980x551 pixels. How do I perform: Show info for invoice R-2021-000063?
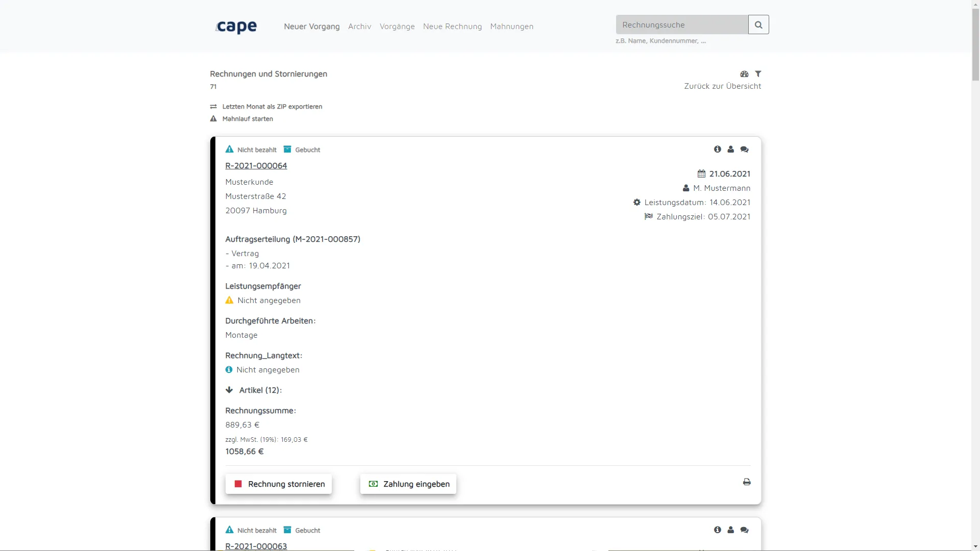[718, 530]
